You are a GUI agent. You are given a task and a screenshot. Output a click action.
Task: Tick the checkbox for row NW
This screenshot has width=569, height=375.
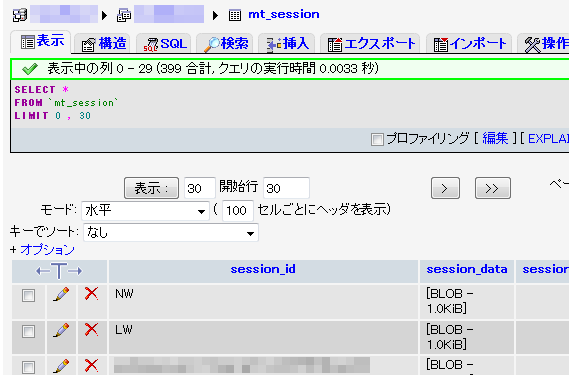click(28, 295)
